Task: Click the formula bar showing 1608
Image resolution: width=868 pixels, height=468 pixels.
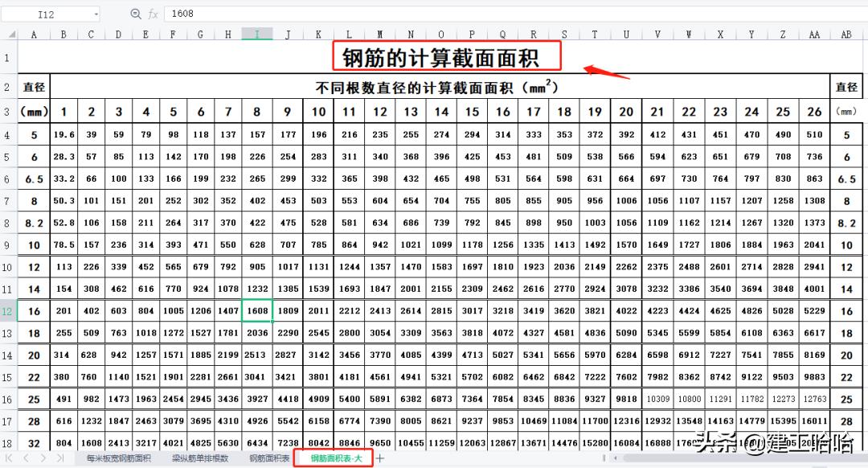Action: (x=482, y=14)
